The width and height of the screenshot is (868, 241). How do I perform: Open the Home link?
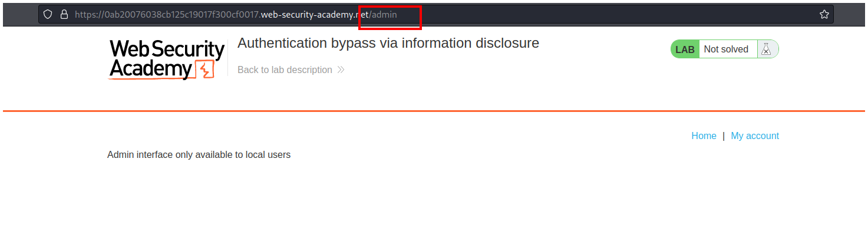704,136
